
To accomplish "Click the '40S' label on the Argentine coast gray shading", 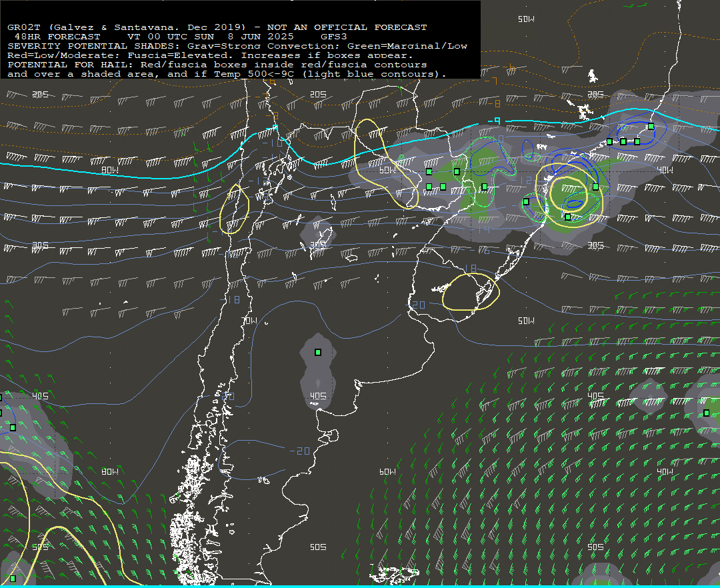I will (x=318, y=396).
